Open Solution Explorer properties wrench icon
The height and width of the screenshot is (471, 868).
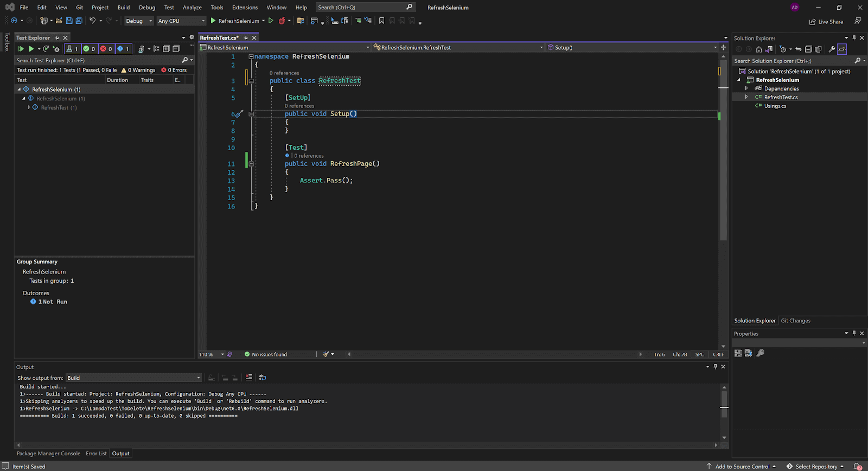pyautogui.click(x=832, y=49)
